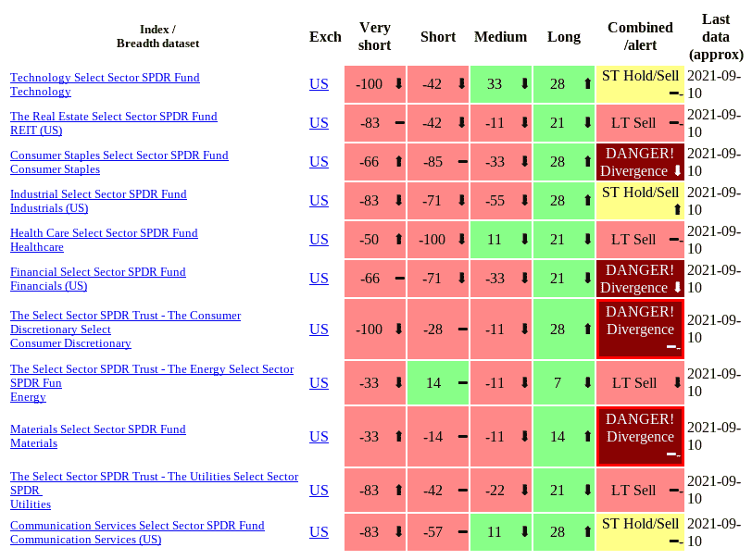This screenshot has width=752, height=560.
Task: Click down arrow next to Healthcare short -100
Action: (462, 239)
